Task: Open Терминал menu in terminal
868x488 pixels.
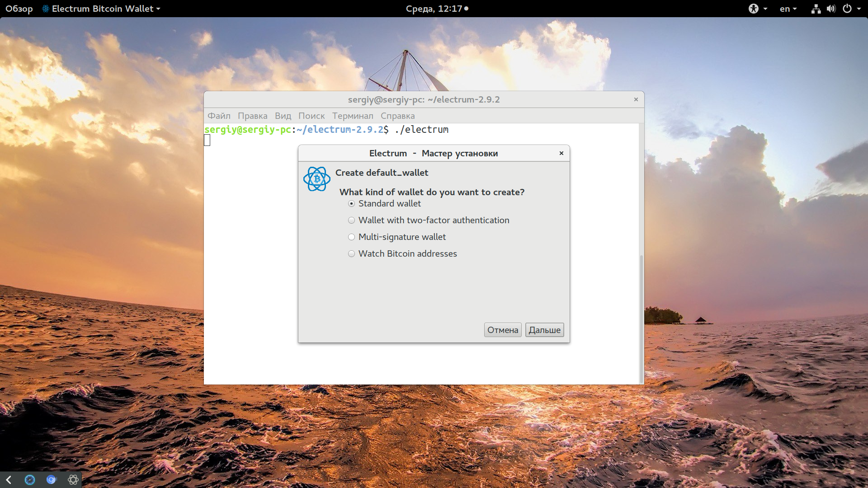Action: click(x=351, y=116)
